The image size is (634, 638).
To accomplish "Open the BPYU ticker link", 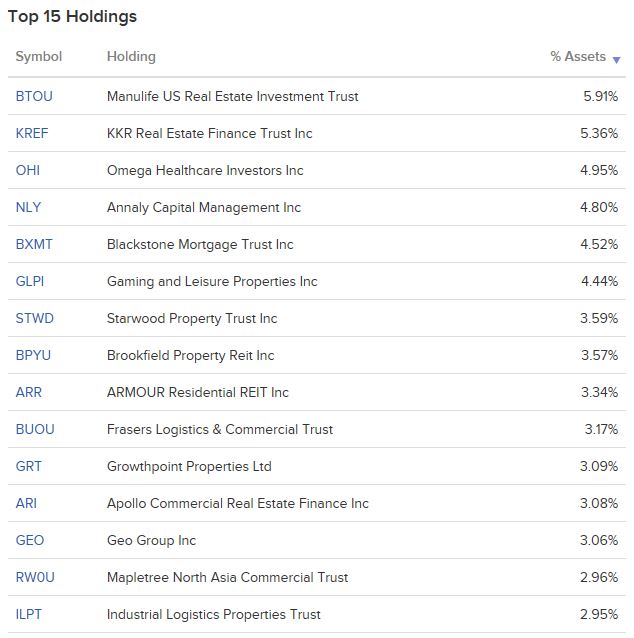I will point(33,355).
